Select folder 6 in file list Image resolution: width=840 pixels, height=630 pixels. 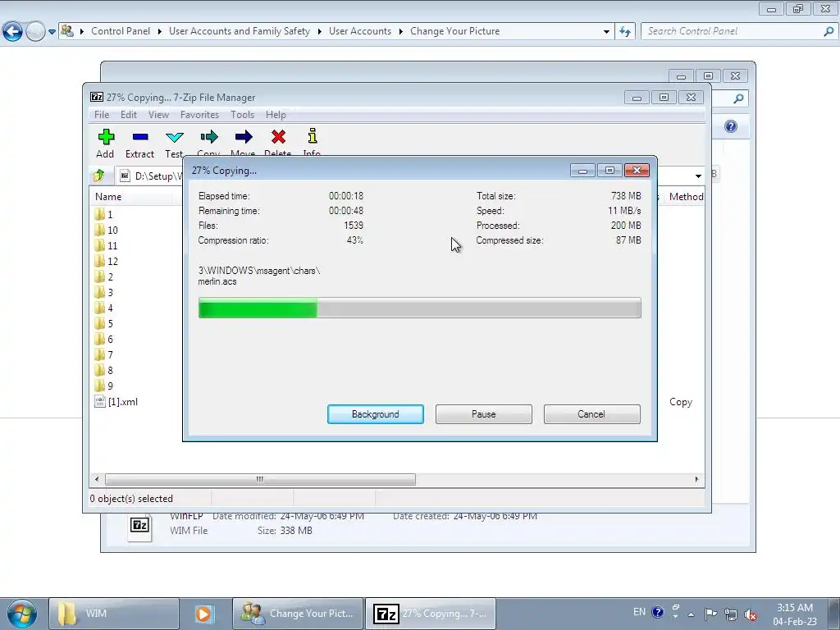coord(104,339)
